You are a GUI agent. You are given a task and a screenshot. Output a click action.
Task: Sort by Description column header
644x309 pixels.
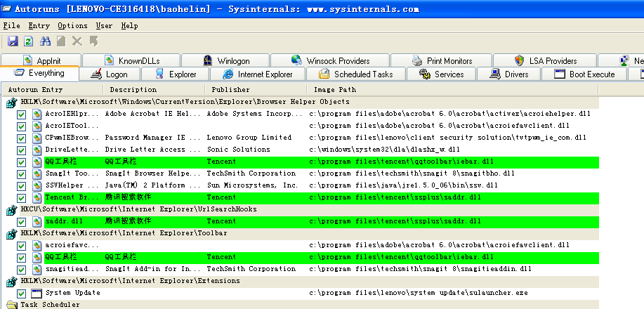tap(154, 90)
